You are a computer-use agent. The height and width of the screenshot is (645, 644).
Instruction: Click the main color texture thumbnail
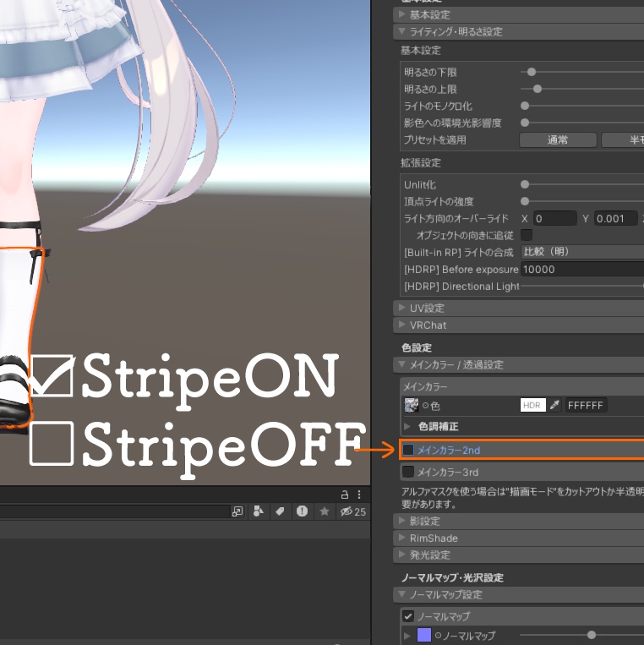[412, 405]
